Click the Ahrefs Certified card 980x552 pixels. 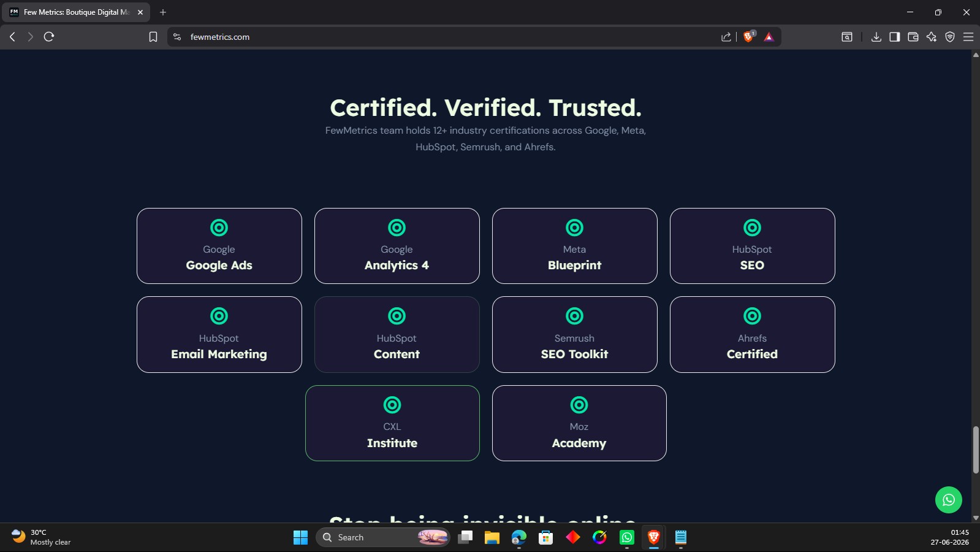(x=753, y=334)
